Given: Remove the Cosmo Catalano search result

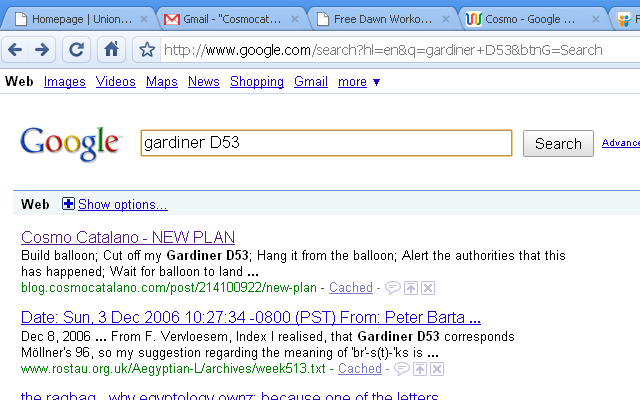Looking at the screenshot, I should pyautogui.click(x=427, y=288).
